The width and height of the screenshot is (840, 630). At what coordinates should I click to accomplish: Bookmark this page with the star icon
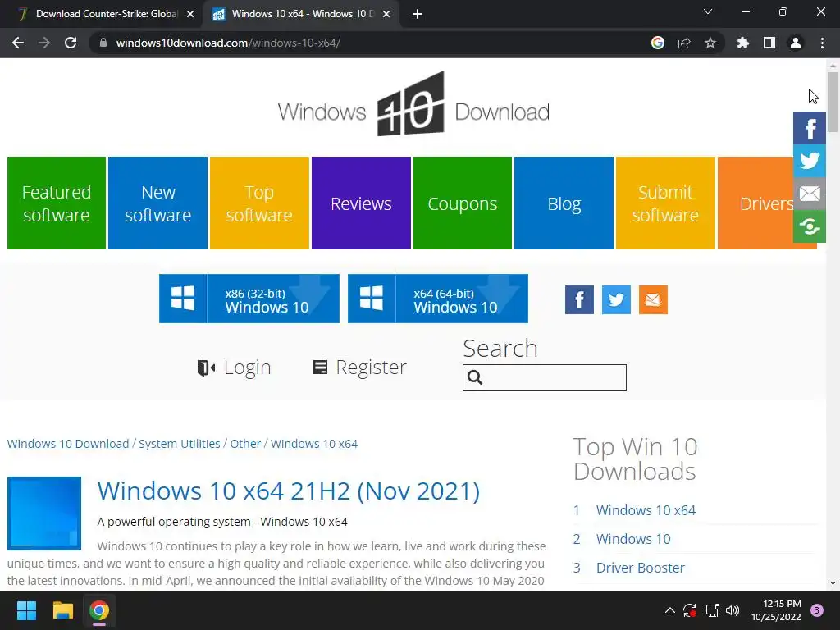pyautogui.click(x=710, y=43)
